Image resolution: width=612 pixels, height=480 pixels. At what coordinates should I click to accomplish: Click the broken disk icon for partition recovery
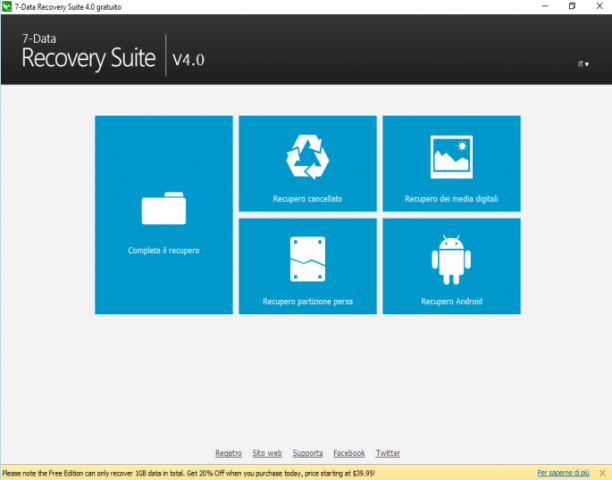tap(308, 259)
